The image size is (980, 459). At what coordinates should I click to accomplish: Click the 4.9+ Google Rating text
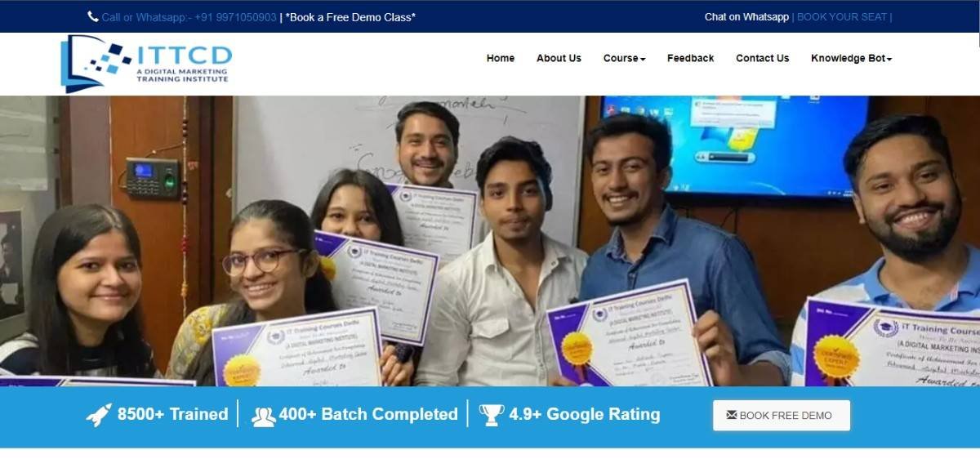tap(584, 414)
